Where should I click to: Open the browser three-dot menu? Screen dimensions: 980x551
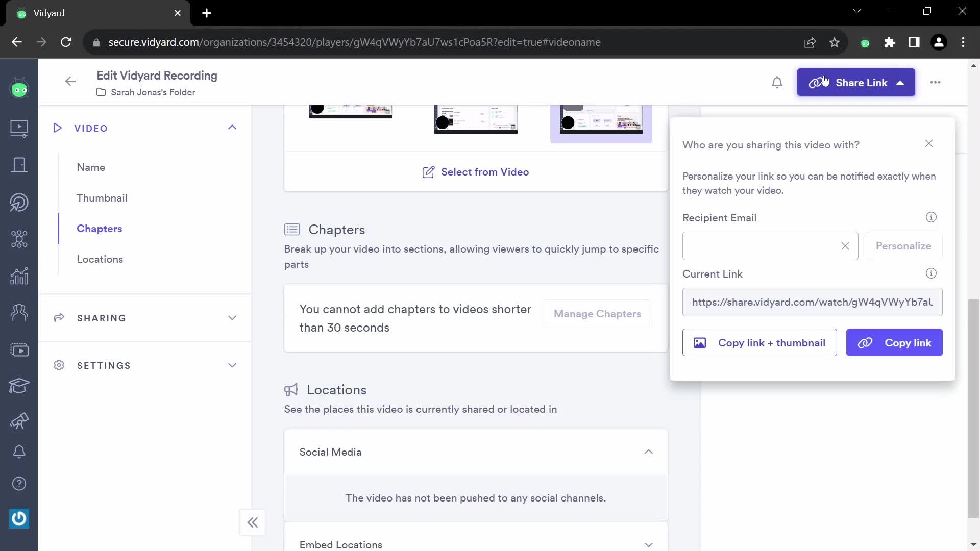[x=963, y=42]
